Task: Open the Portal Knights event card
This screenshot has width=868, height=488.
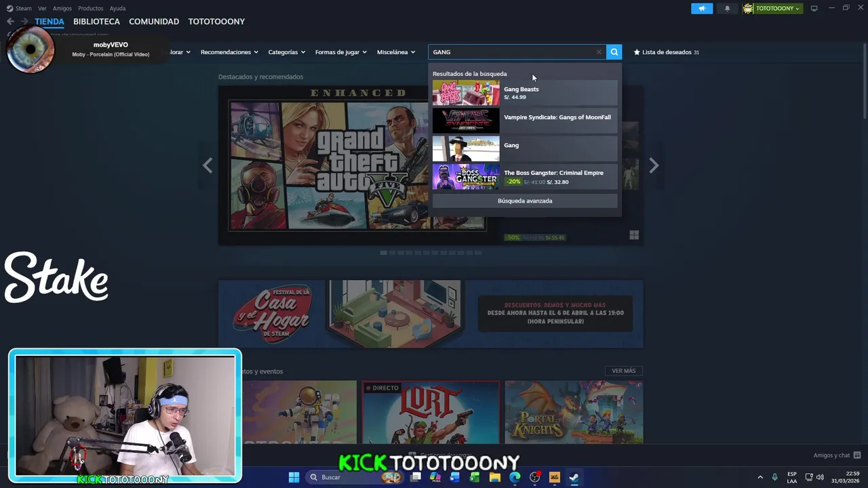Action: point(574,412)
